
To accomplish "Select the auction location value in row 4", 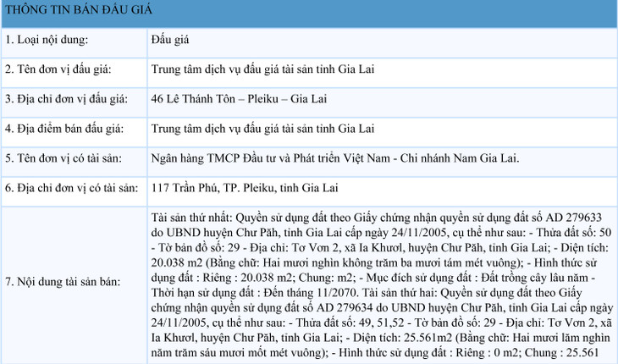I will pos(262,130).
